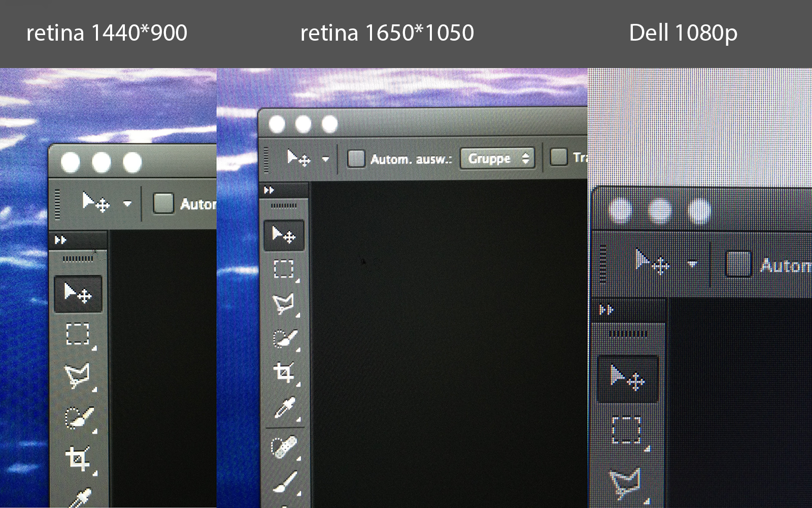Toggle the Autom. ausw. checkbox in middle panel
812x508 pixels.
(x=356, y=158)
